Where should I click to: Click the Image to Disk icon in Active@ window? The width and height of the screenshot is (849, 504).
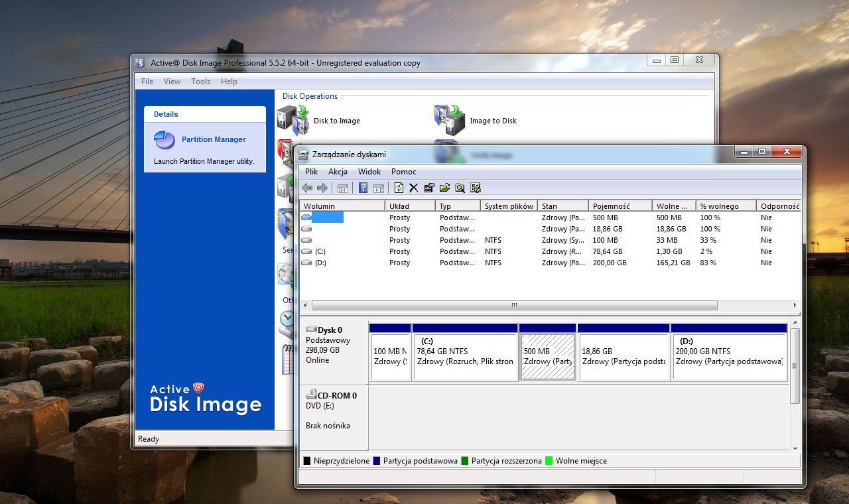click(x=450, y=120)
